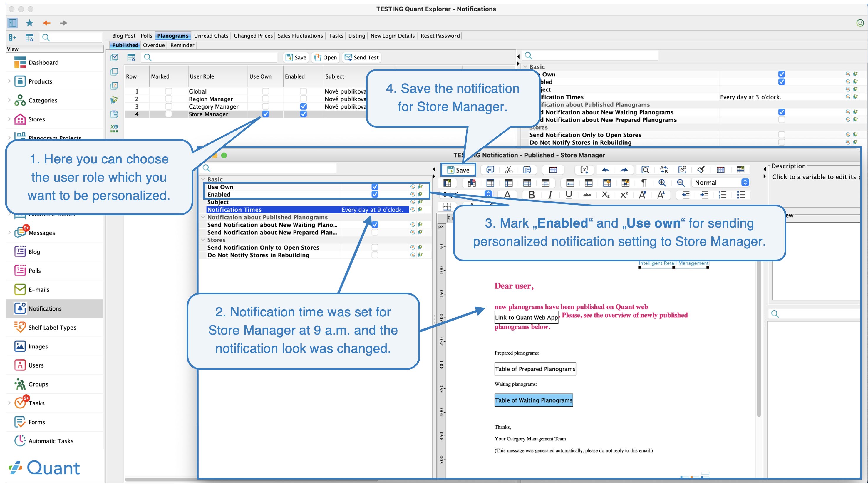Insert numbered list
This screenshot has width=868, height=484.
click(722, 195)
